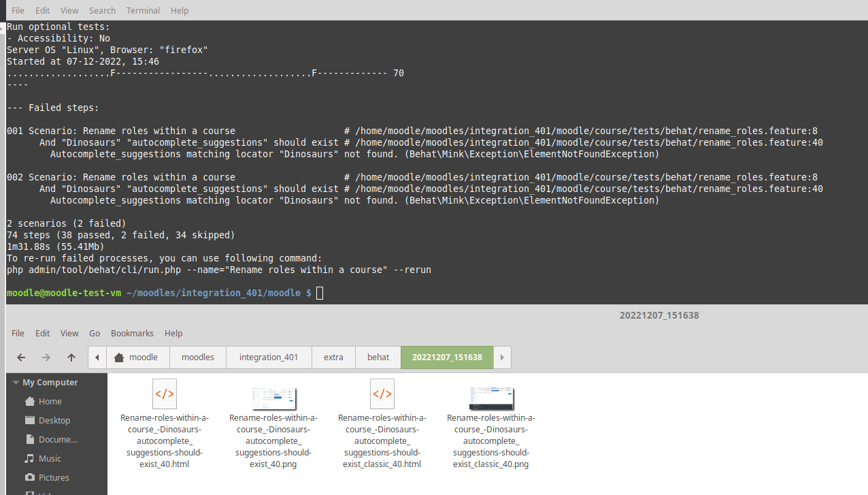This screenshot has height=495, width=868.
Task: Open Home in the sidebar
Action: tap(50, 402)
